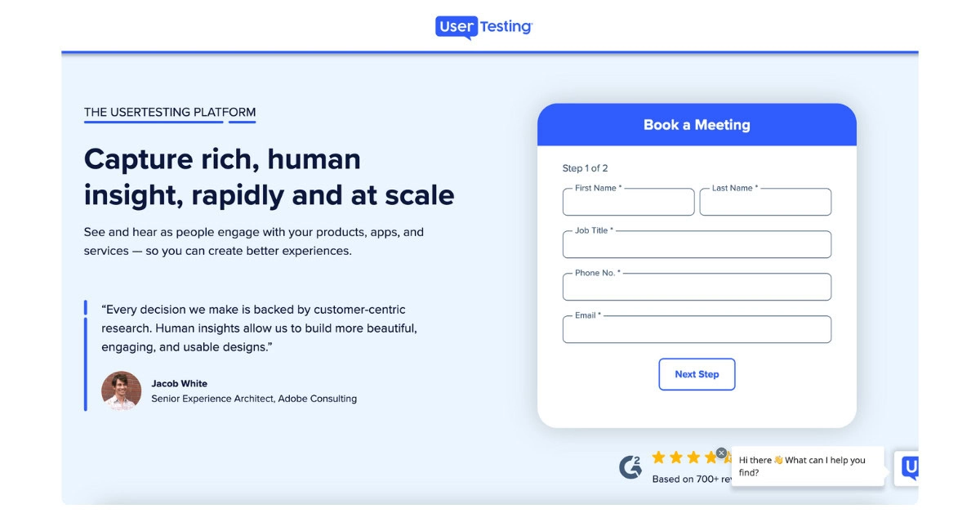Click the UserTesting logo at the top

482,27
